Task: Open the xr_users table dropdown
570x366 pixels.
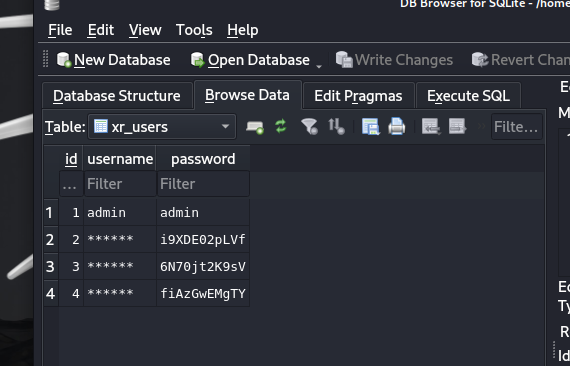Action: click(x=162, y=127)
